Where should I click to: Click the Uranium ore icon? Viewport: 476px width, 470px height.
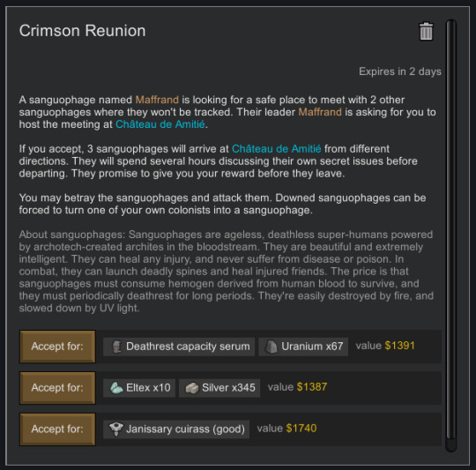coord(271,347)
